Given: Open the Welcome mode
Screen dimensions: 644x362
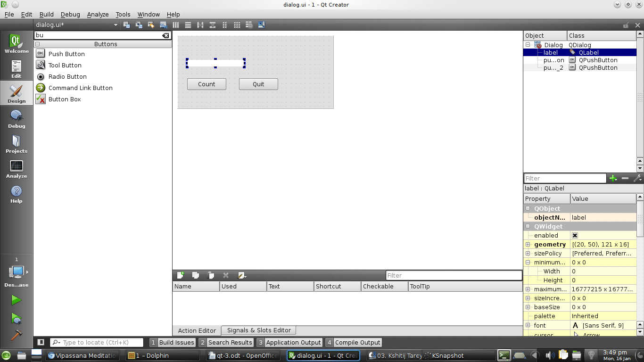Looking at the screenshot, I should point(17,44).
